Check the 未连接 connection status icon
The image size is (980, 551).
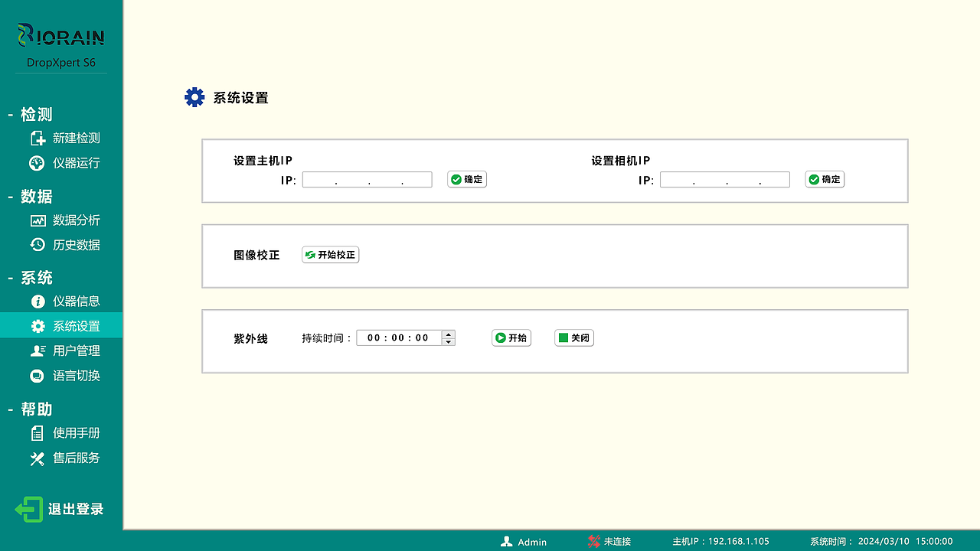pyautogui.click(x=593, y=542)
